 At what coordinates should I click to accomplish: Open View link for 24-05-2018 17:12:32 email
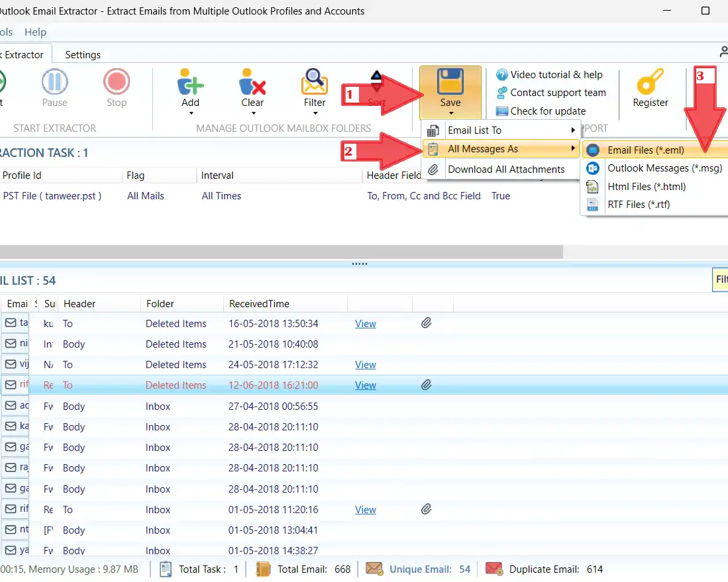(x=366, y=364)
